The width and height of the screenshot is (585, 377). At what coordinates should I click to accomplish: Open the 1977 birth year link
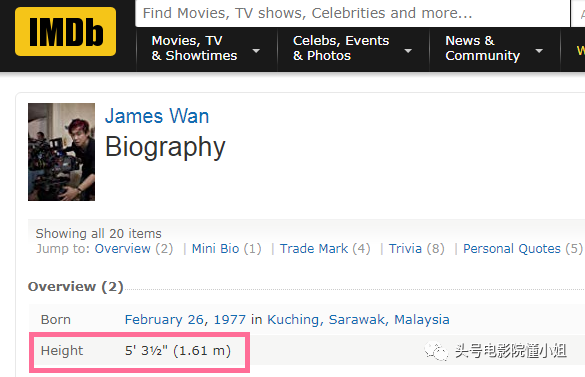tap(229, 320)
